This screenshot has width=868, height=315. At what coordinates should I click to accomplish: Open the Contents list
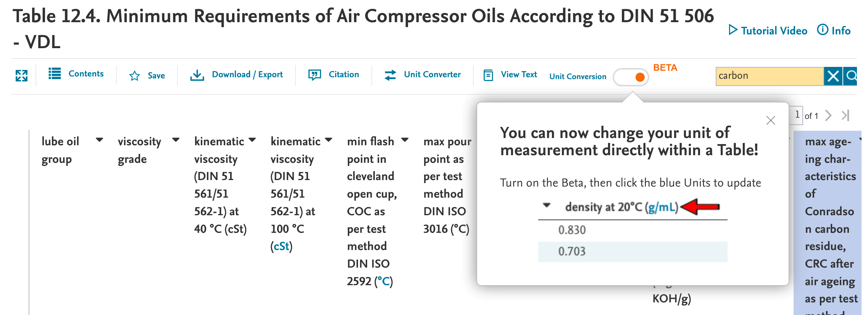point(76,74)
